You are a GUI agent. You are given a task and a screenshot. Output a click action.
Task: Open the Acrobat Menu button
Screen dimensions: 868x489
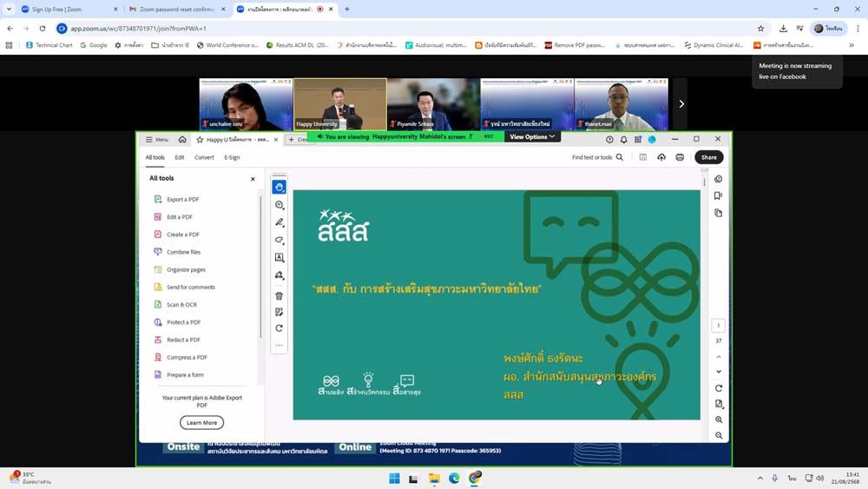tap(156, 140)
